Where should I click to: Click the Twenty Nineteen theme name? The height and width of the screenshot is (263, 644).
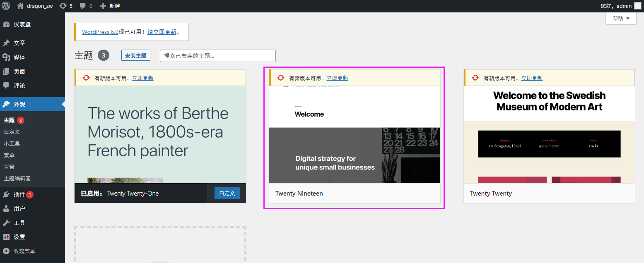click(x=299, y=194)
